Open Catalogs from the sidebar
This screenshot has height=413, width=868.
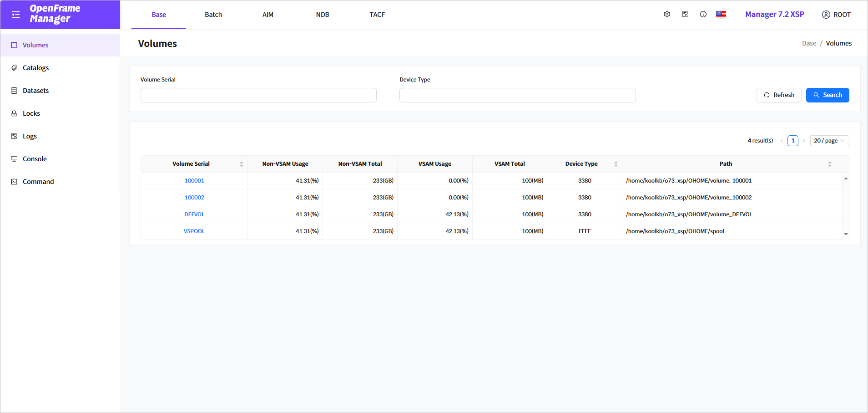click(35, 68)
